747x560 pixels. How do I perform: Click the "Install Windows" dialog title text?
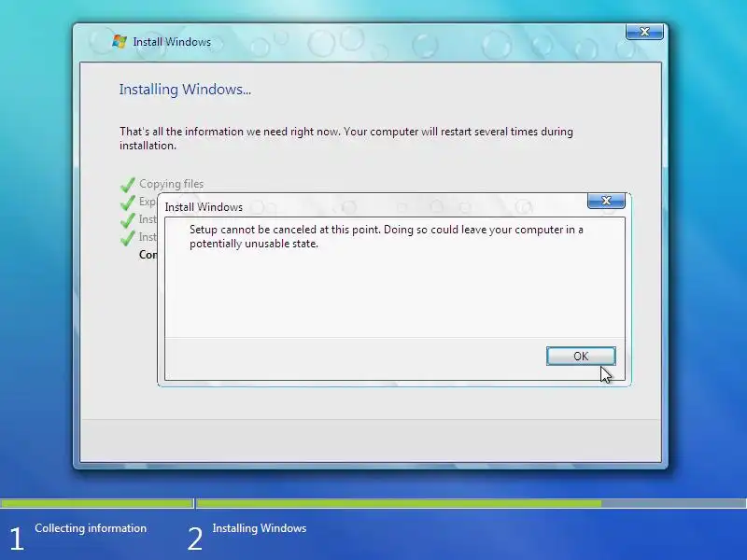[204, 207]
